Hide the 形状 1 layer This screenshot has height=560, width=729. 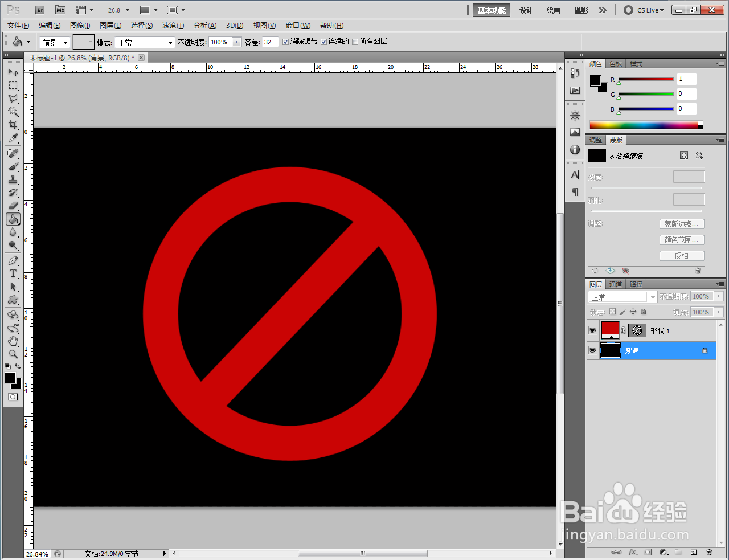click(593, 330)
